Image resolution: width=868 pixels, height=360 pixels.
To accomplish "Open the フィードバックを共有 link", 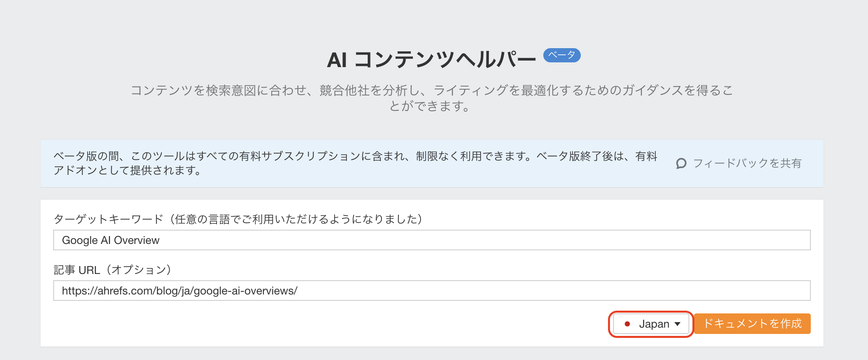I will coord(747,163).
